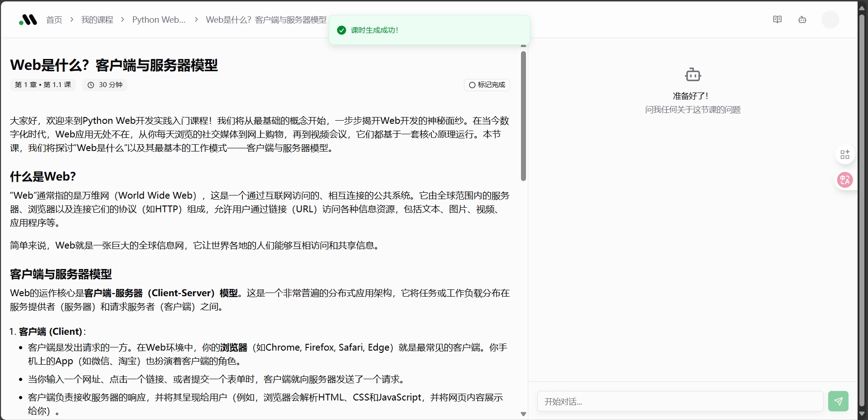The height and width of the screenshot is (420, 868).
Task: Click the lesson content scrollbar thumb
Action: pyautogui.click(x=523, y=116)
